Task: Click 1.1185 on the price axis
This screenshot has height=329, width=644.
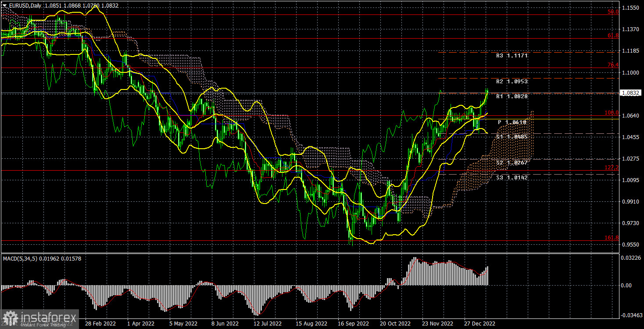Action: coord(631,51)
